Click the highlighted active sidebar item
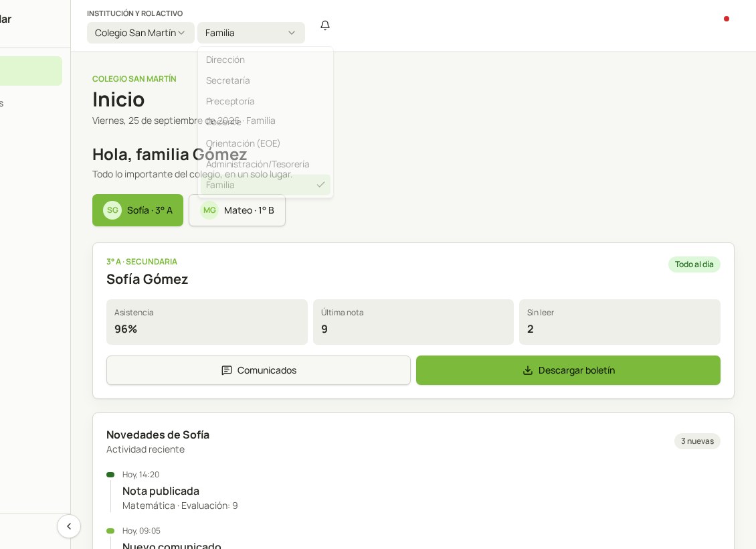Viewport: 756px width, 549px height. point(31,71)
